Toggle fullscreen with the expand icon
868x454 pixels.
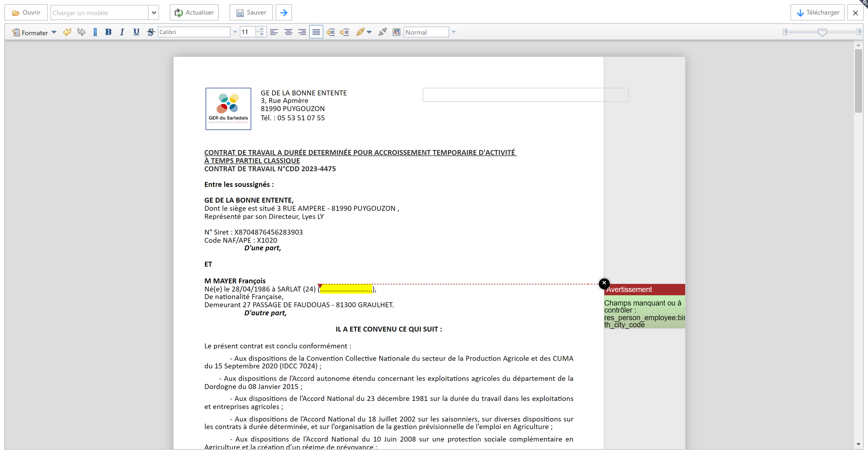[856, 13]
